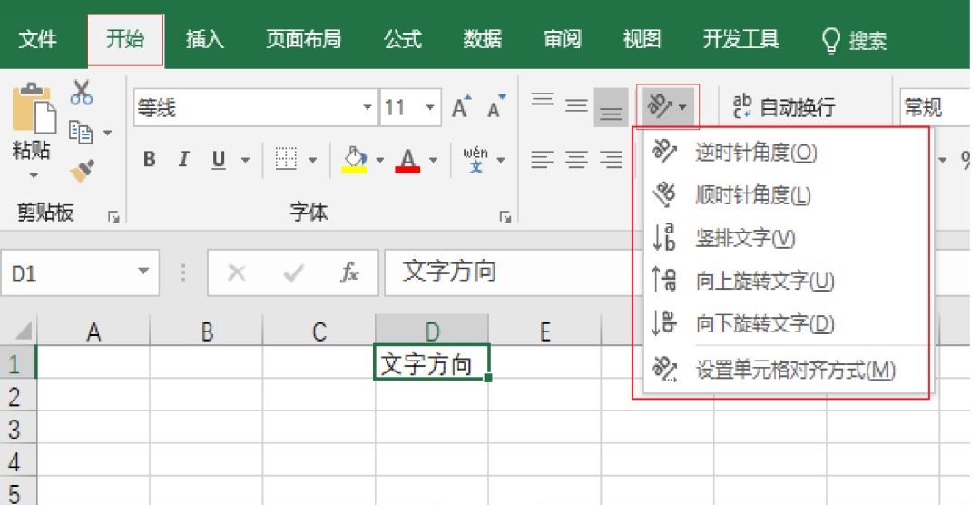
Task: Switch to the 数据 tab
Action: click(x=483, y=39)
